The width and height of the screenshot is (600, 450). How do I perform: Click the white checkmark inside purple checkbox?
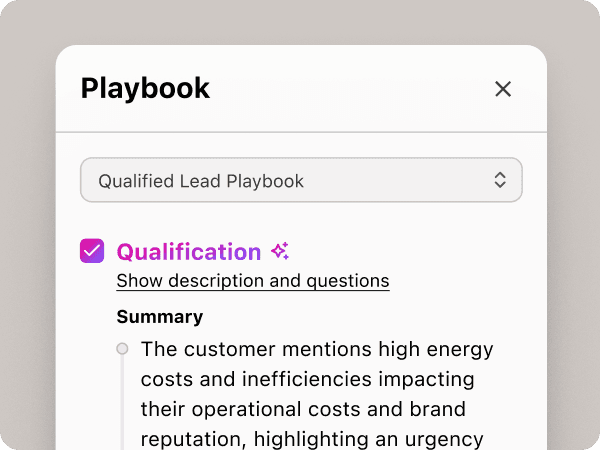tap(92, 251)
